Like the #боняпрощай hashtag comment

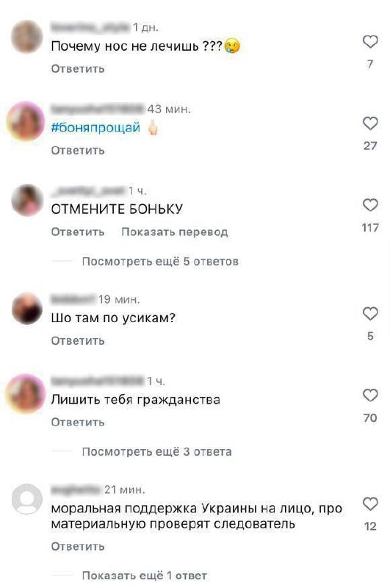click(x=370, y=123)
